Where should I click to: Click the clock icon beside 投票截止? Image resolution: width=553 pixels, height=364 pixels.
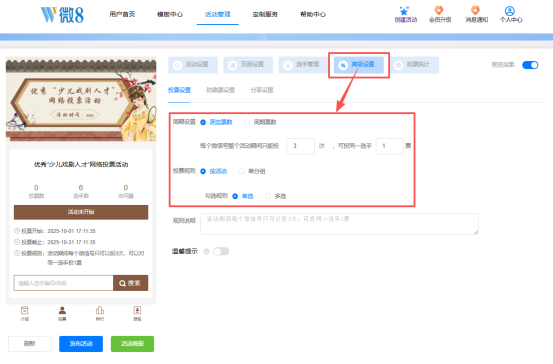point(17,242)
